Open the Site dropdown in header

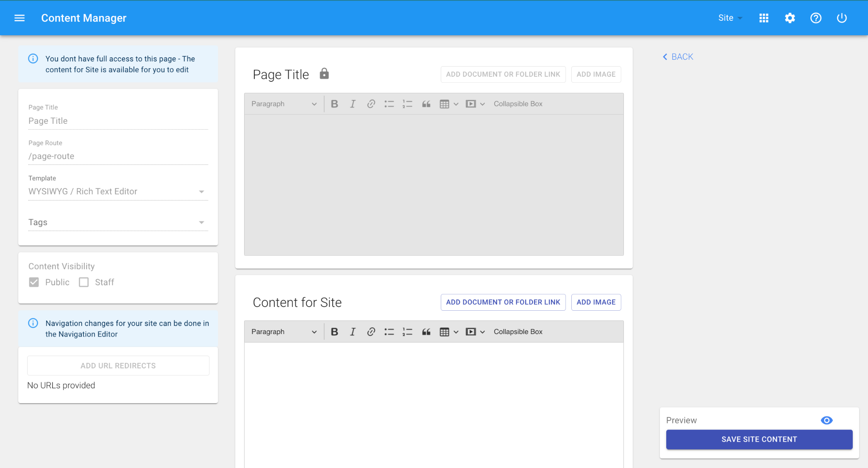coord(730,18)
